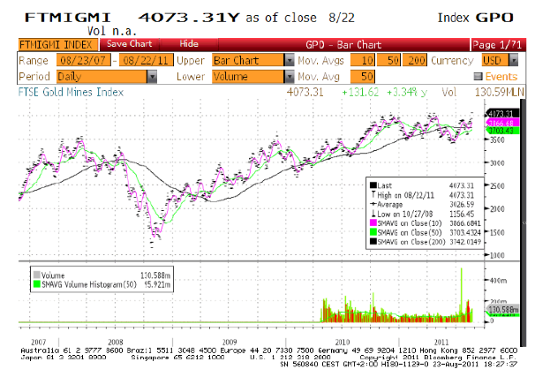Click the black Last legend swatch

(373, 185)
